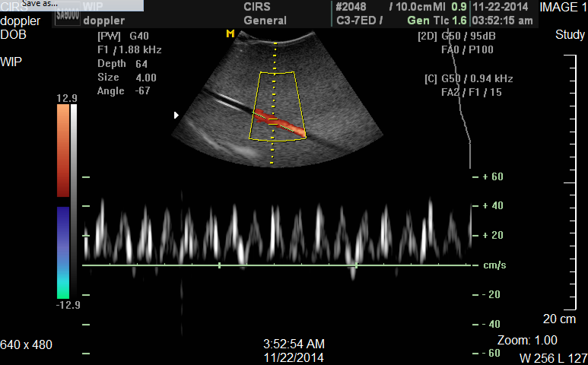Screen dimensions: 588x365
Task: Click the '[2D] G50 / 95dB' text
Action: click(456, 36)
